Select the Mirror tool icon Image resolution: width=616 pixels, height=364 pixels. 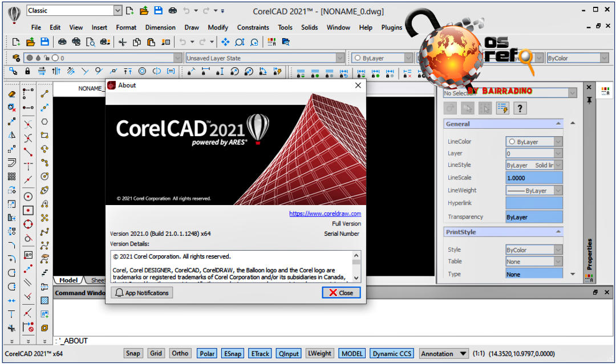pyautogui.click(x=12, y=136)
